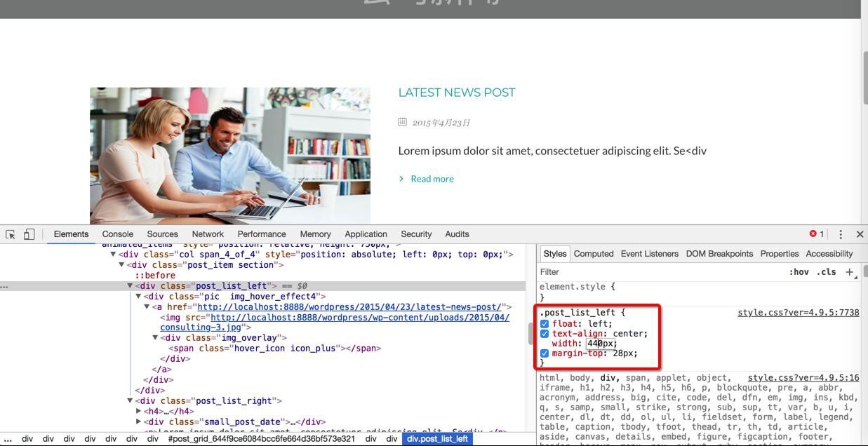Select the Elements tab
The height and width of the screenshot is (446, 868).
tap(71, 234)
